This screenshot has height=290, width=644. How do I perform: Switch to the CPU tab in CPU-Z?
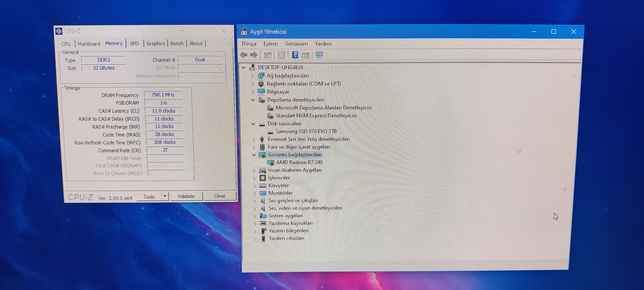pos(66,44)
